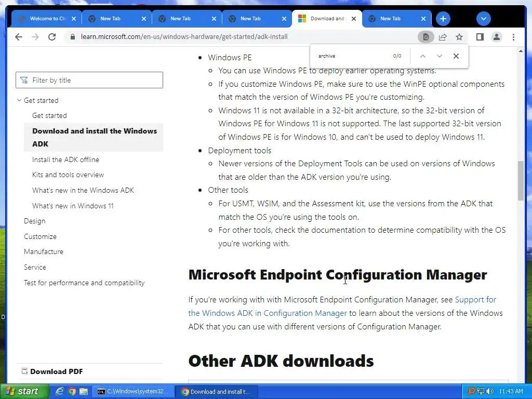The width and height of the screenshot is (532, 399).
Task: Click the 11:43 AM clock
Action: point(511,391)
